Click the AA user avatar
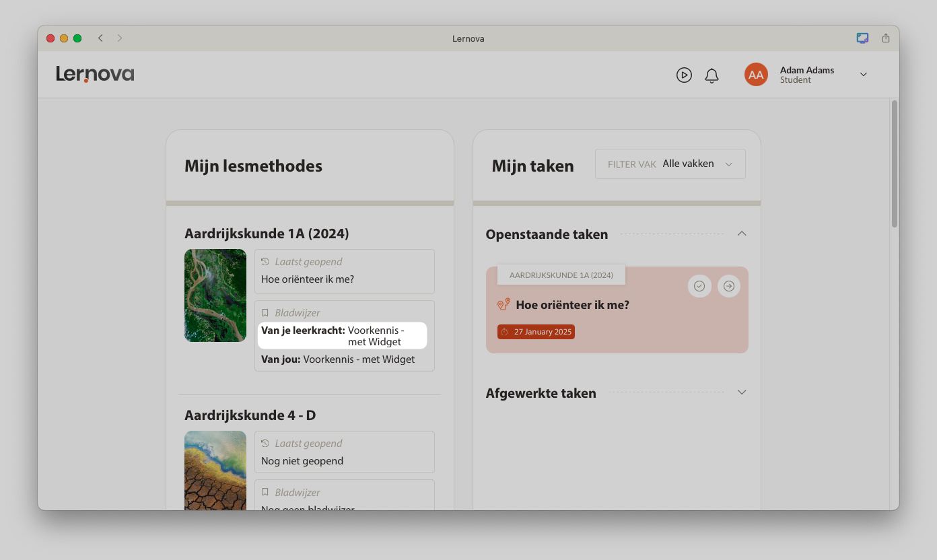 tap(756, 75)
